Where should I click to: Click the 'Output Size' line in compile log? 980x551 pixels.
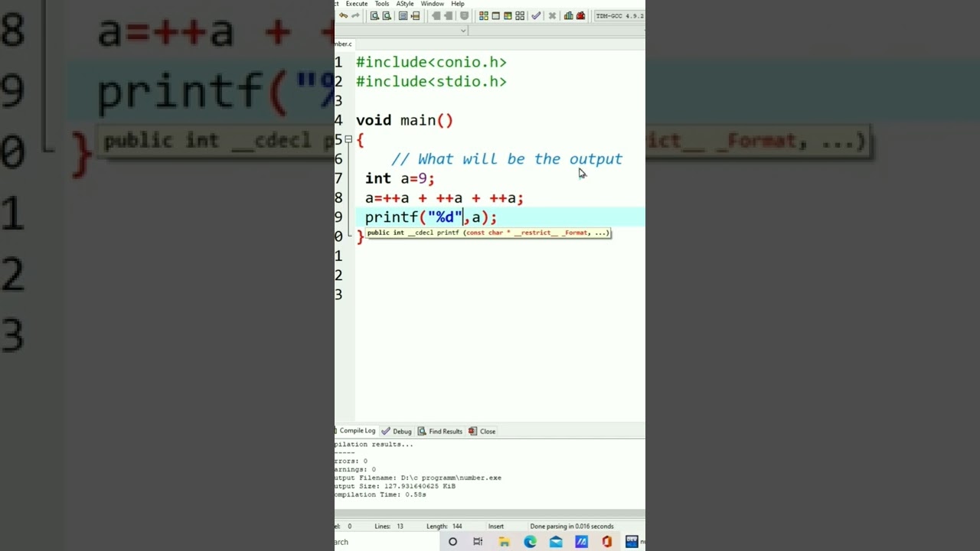[395, 486]
